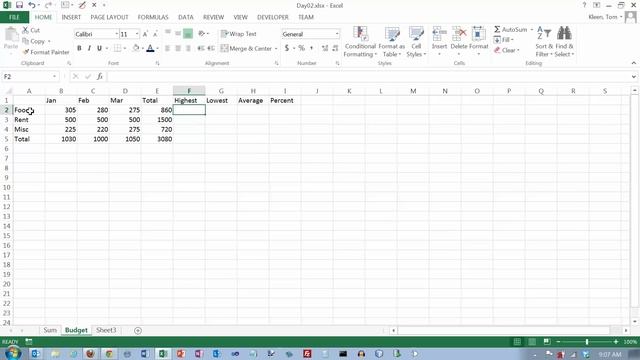Switch to Page Layout view in status bar
The image size is (640, 360).
[x=532, y=342]
